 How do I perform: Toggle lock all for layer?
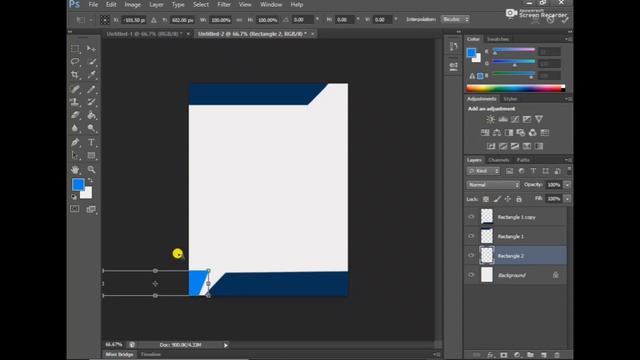[519, 199]
